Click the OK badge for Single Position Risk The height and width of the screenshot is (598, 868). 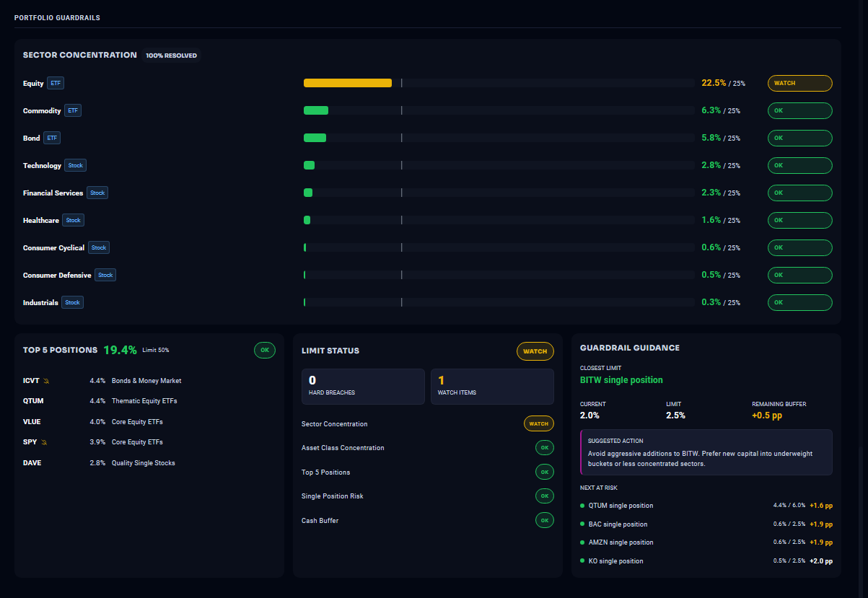coord(545,496)
